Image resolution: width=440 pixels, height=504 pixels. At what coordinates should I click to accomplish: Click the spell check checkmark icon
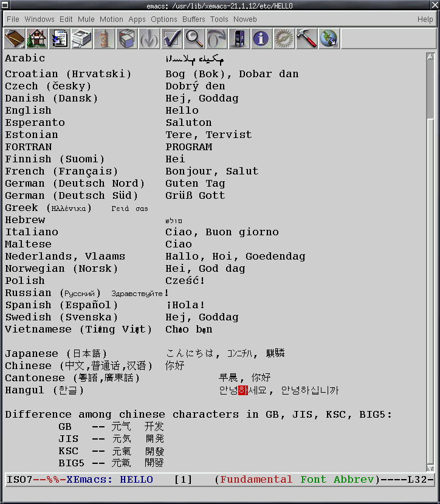point(172,38)
